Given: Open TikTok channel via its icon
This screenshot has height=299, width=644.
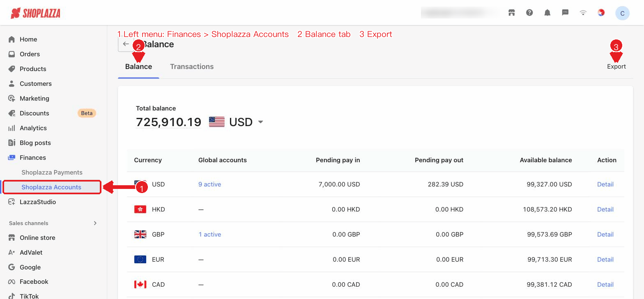Looking at the screenshot, I should [x=11, y=296].
